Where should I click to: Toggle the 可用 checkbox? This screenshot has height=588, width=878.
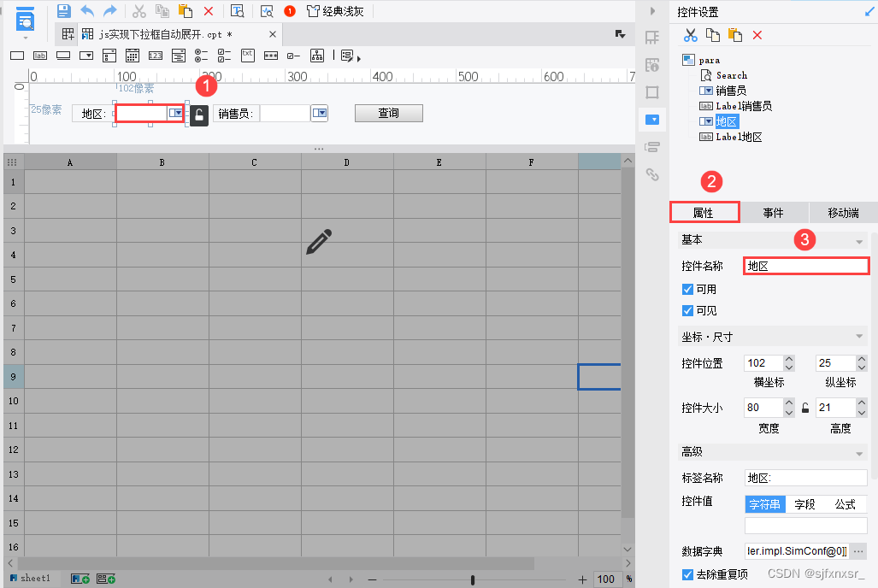coord(687,290)
